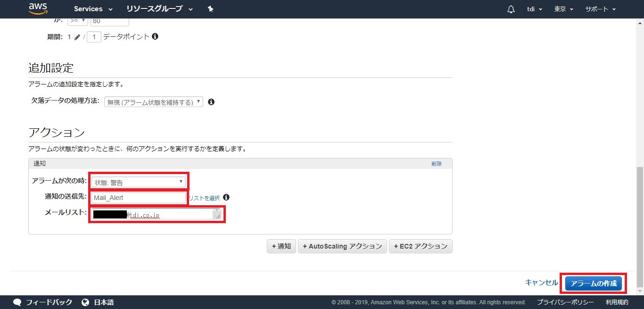
Task: Click the キャンセル link
Action: tap(541, 283)
